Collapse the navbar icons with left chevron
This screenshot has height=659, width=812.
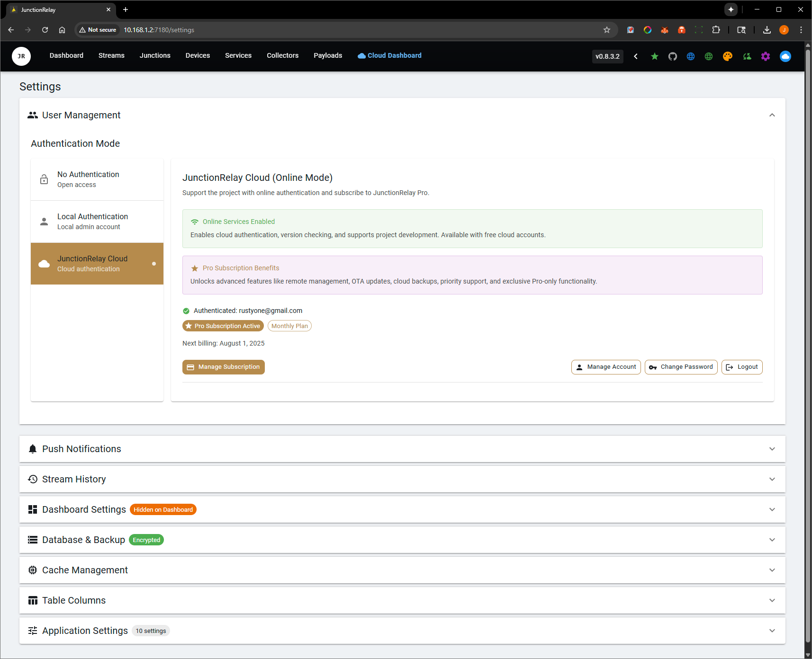point(636,56)
